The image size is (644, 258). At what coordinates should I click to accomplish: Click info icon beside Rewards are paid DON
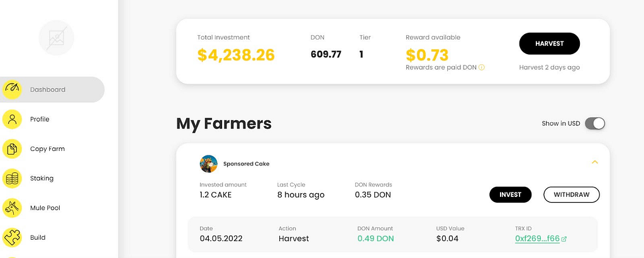pos(482,67)
